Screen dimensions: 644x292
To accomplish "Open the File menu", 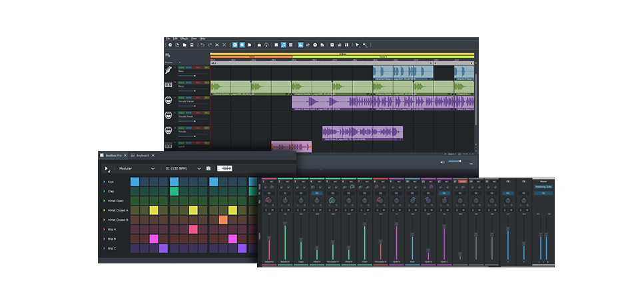I will pos(168,39).
